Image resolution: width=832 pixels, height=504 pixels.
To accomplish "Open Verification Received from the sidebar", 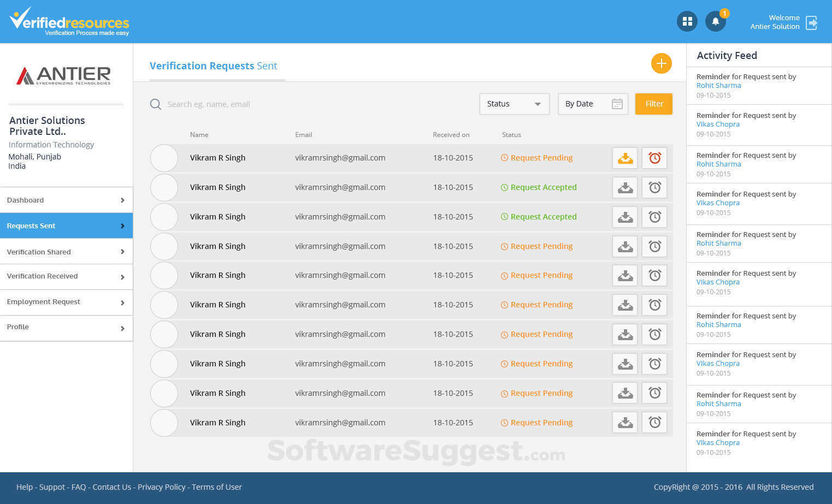I will click(x=42, y=276).
